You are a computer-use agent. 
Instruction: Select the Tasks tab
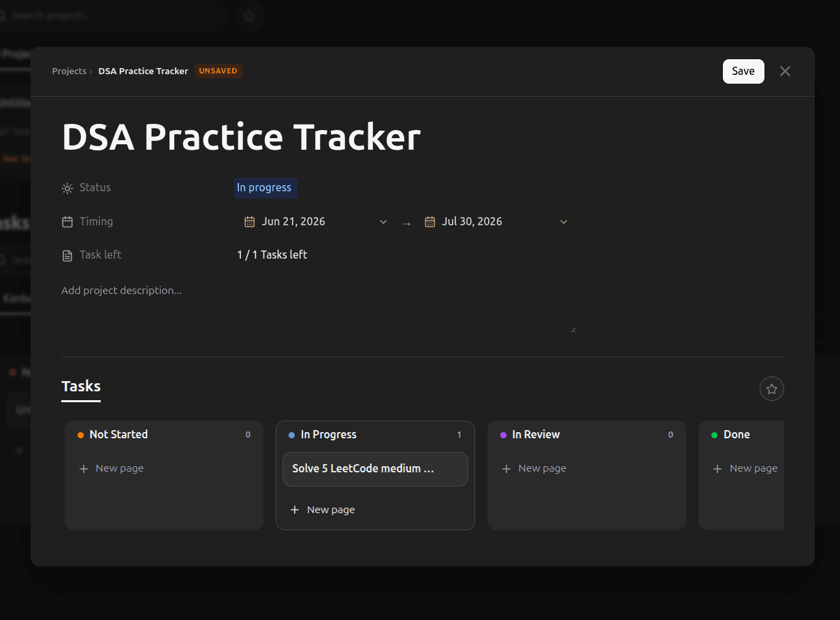81,387
